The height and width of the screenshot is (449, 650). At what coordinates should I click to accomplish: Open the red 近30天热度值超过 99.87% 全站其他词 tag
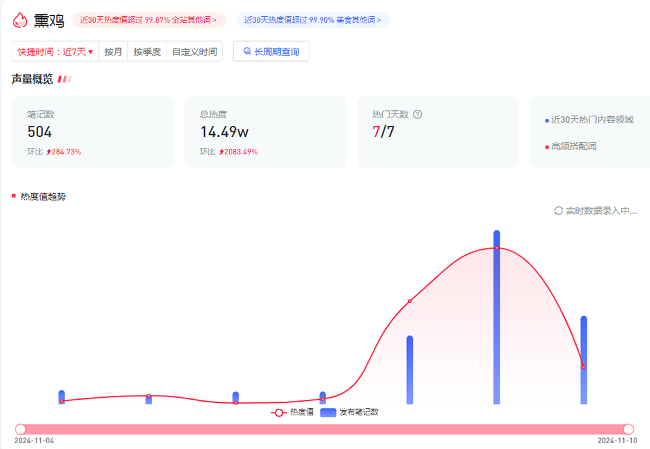[149, 20]
